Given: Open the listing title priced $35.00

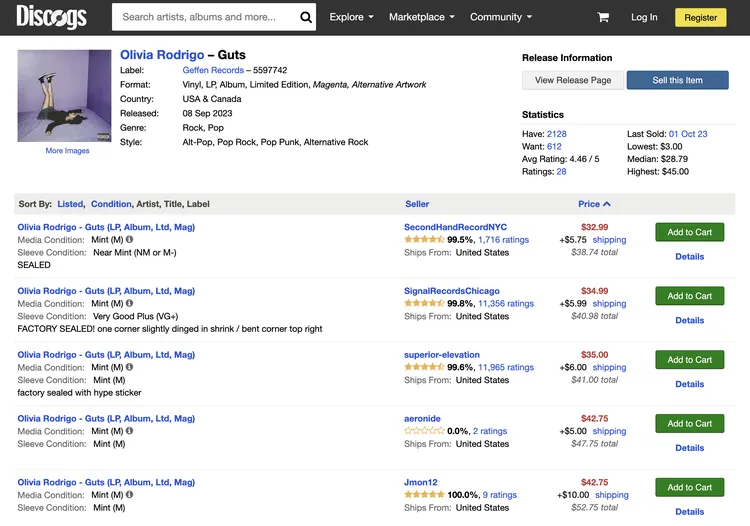Looking at the screenshot, I should (x=106, y=355).
